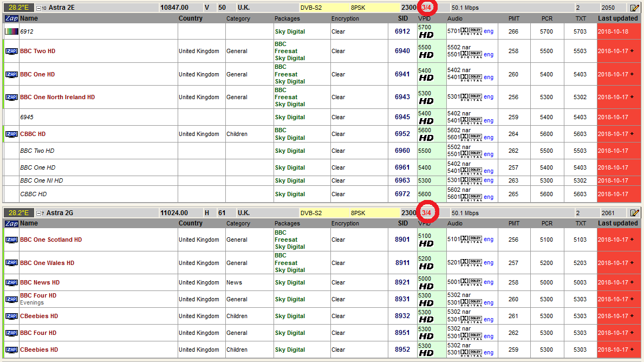This screenshot has width=644, height=362.
Task: Click the ZAP icon beside BBC One Wales HD
Action: (11, 263)
